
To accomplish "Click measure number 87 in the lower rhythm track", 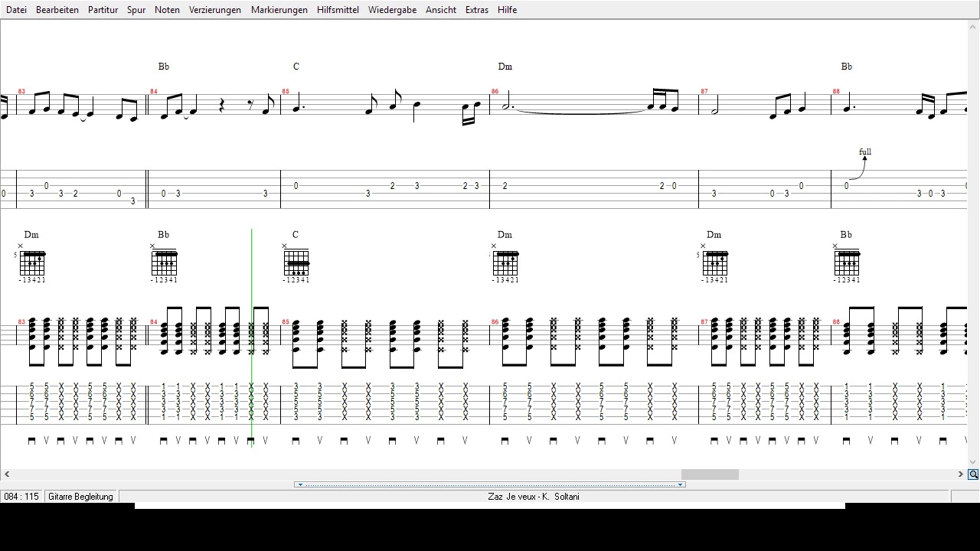I will pos(704,322).
